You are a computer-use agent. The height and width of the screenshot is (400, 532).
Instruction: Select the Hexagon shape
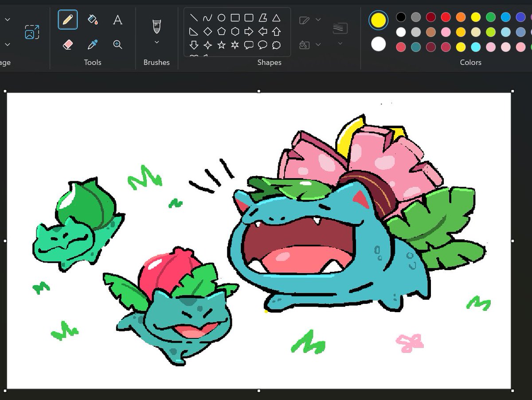coord(235,31)
